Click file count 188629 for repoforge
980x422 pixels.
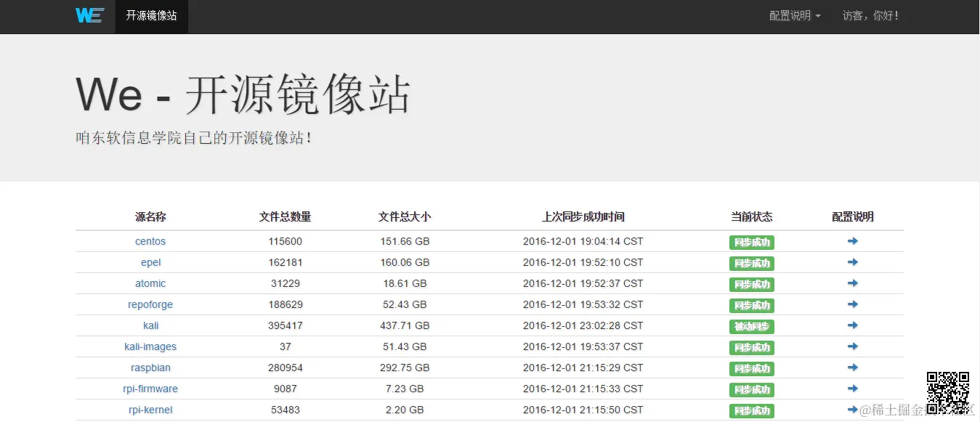(x=285, y=304)
